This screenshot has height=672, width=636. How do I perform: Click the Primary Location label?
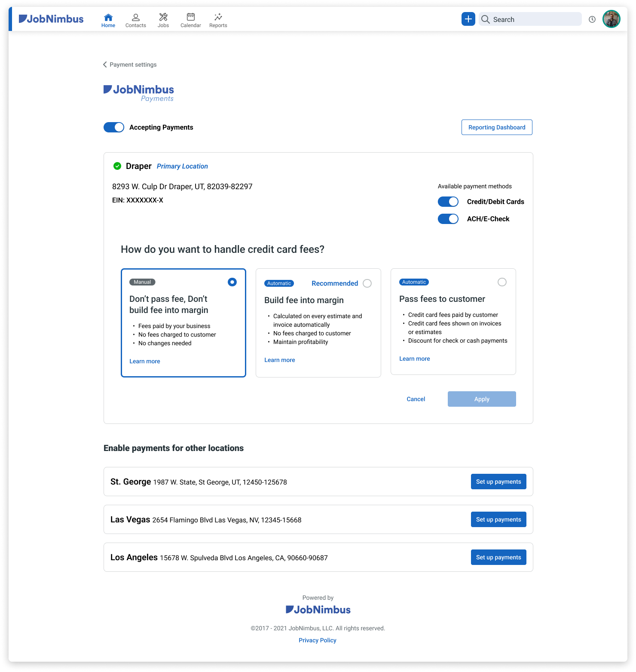click(x=182, y=166)
